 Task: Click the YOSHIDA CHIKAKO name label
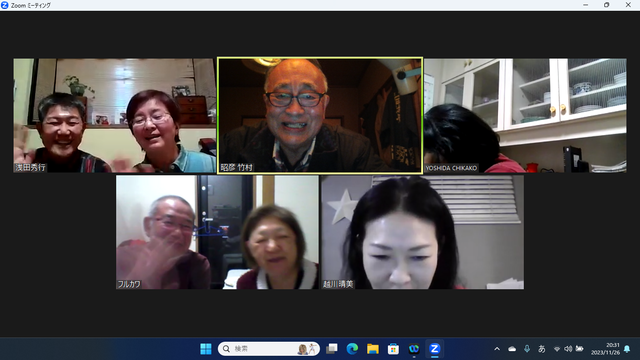tap(451, 168)
